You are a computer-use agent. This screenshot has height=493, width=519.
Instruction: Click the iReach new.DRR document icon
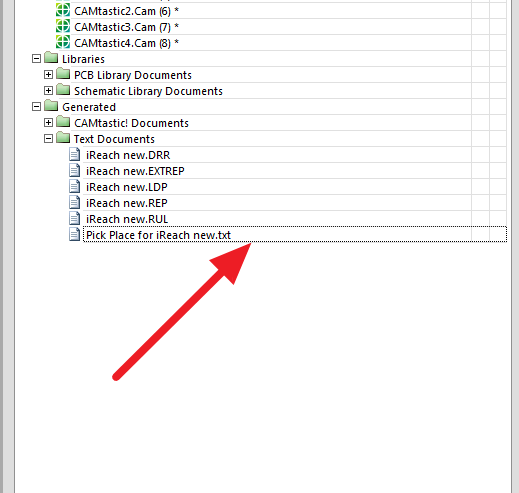(74, 154)
